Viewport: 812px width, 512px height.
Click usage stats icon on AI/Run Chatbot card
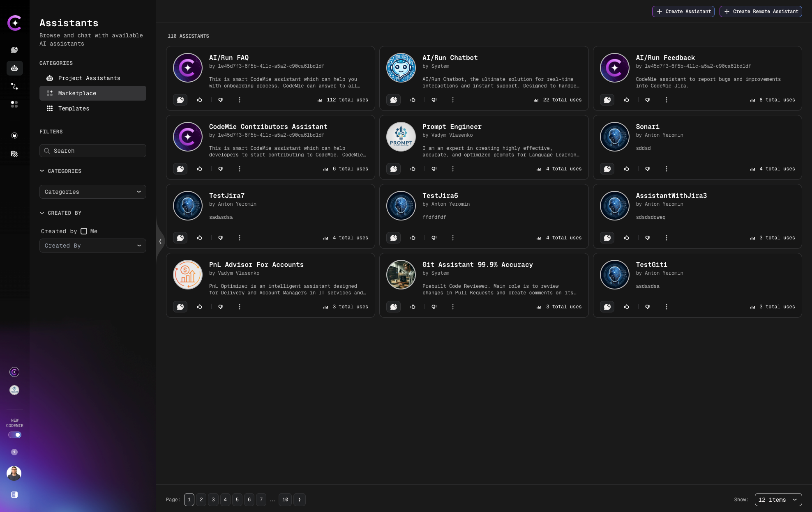535,100
